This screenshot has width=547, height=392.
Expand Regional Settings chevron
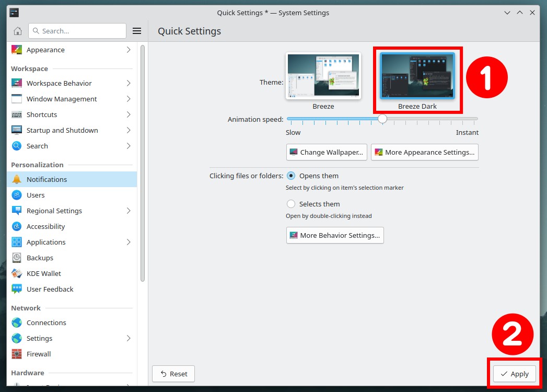[x=129, y=211]
